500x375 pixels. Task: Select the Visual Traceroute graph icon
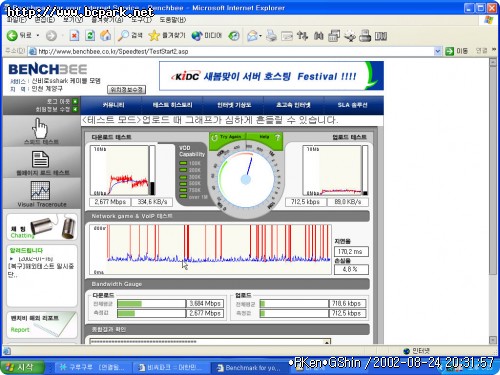(x=40, y=190)
